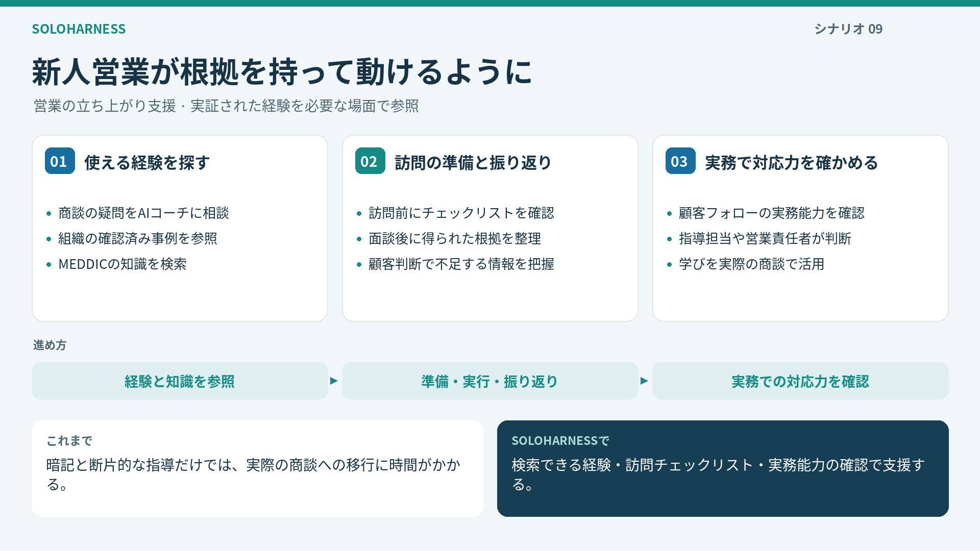The height and width of the screenshot is (551, 980).
Task: Select the 準備・実行・振り返り step box
Action: [x=490, y=381]
